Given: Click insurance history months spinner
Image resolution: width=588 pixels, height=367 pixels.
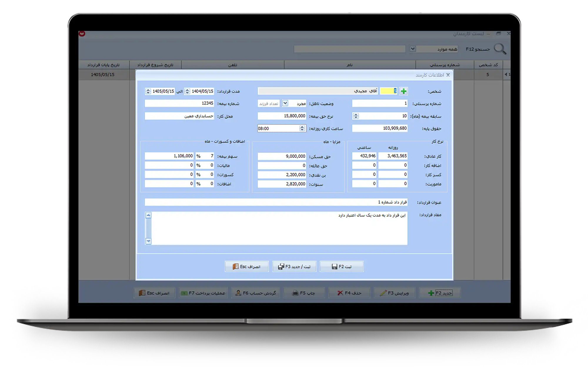Looking at the screenshot, I should (356, 116).
